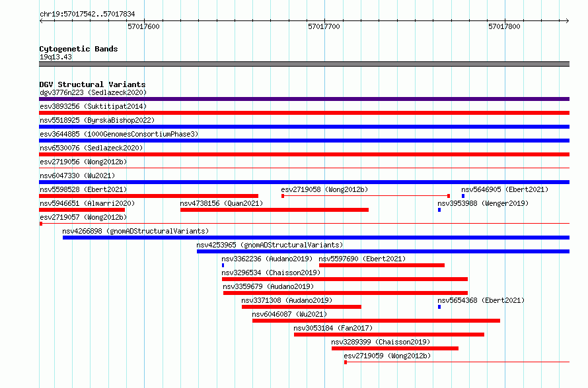Click the 19q13.43 band label

pos(55,57)
